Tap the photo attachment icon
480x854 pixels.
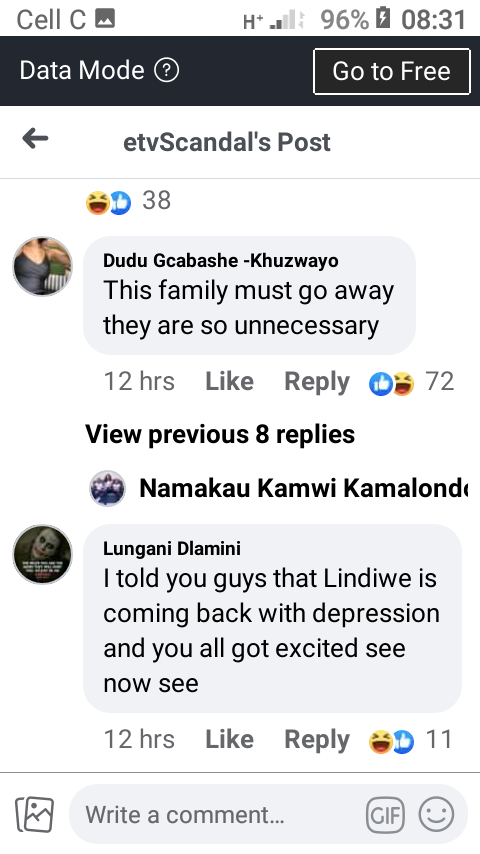click(35, 815)
